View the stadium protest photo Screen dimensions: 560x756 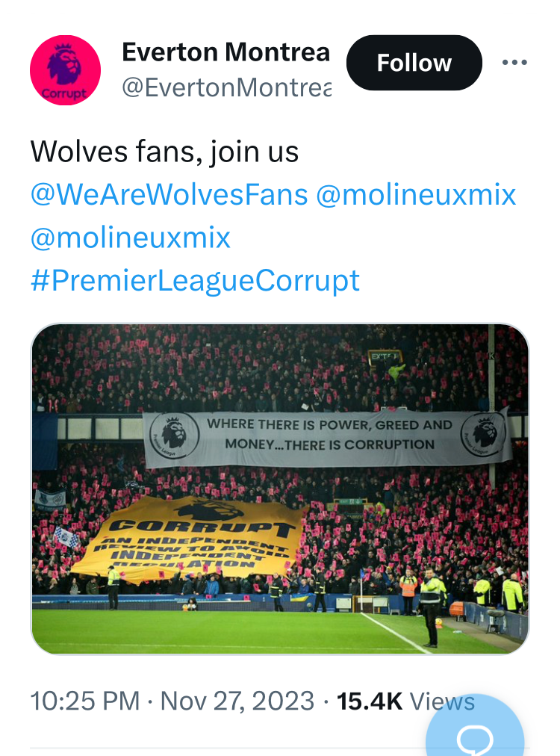279,489
